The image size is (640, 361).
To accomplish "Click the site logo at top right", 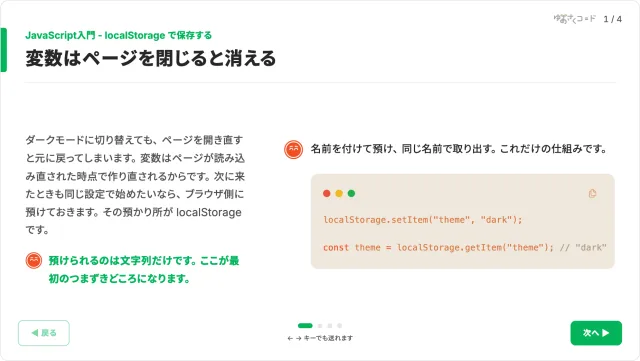I will (574, 19).
